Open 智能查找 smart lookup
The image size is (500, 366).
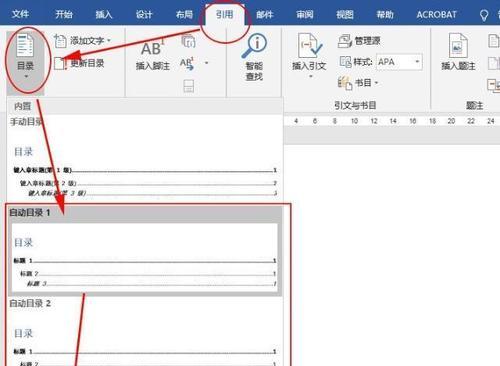point(254,57)
